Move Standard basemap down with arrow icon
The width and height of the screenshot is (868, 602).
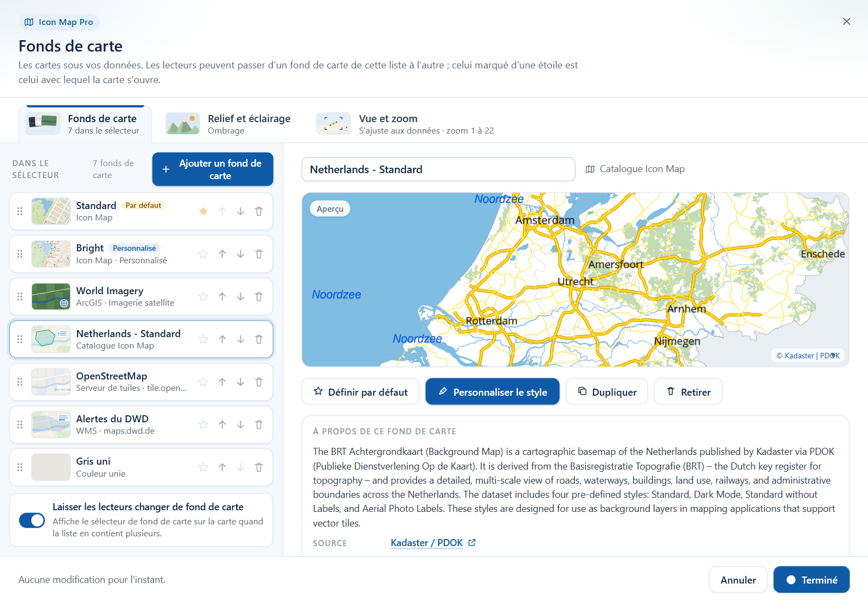(x=240, y=211)
